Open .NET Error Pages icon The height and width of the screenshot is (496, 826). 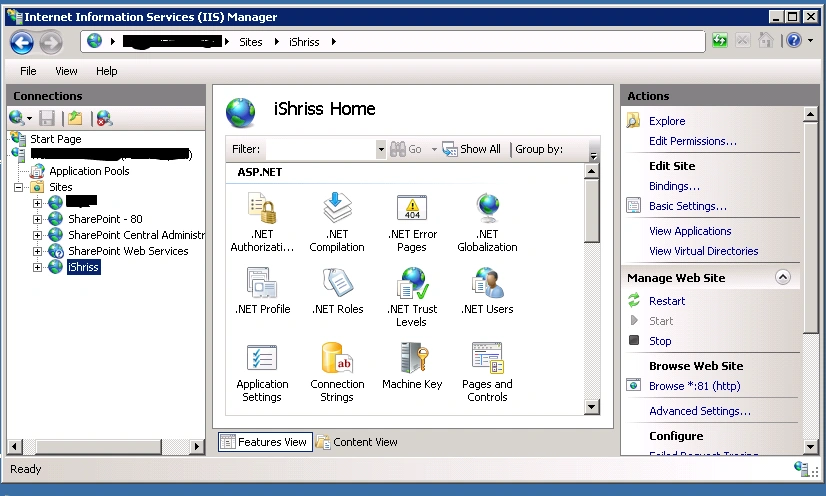412,222
